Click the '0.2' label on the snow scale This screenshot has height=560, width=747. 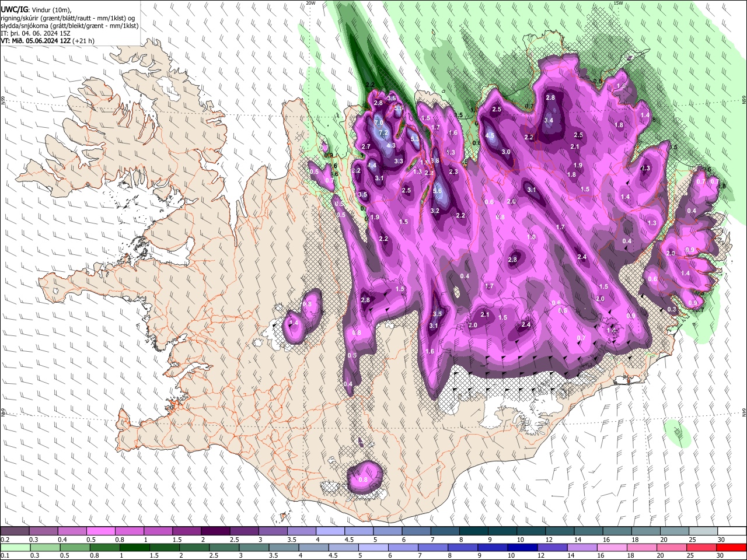[5, 540]
